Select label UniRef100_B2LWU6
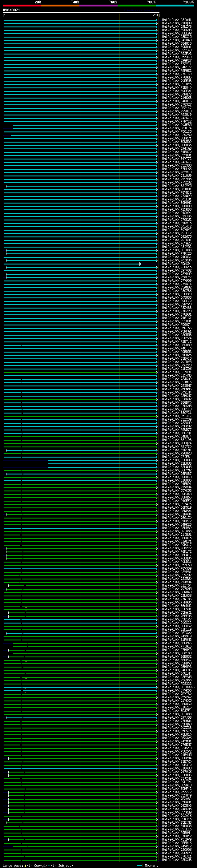This screenshot has width=197, height=868. (176, 464)
